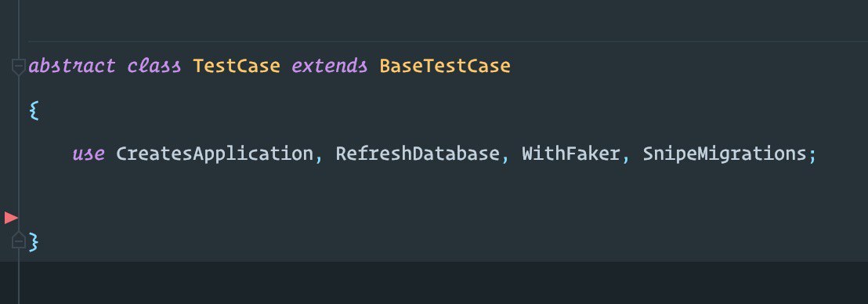This screenshot has width=868, height=304.
Task: Click the use keyword
Action: tap(89, 154)
